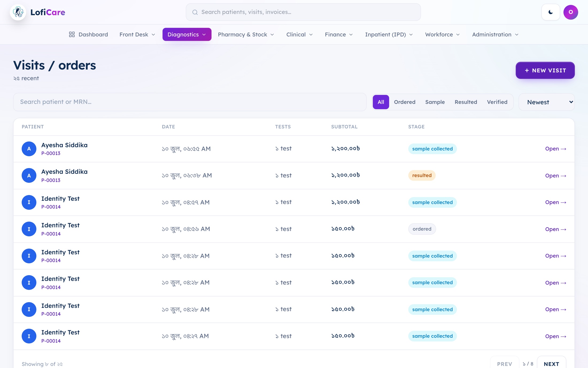This screenshot has width=588, height=368.
Task: Go to the next page of visits
Action: (x=551, y=363)
